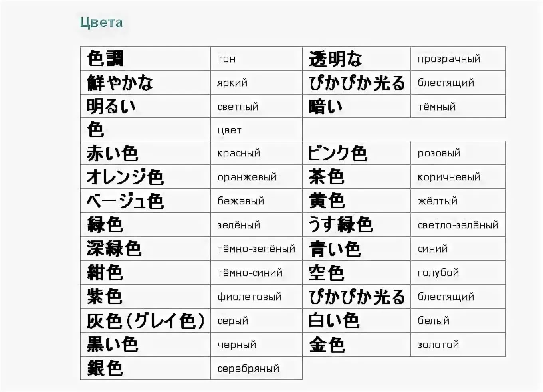Click the word фиолетовый
Screen dimensions: 543x392
250,297
